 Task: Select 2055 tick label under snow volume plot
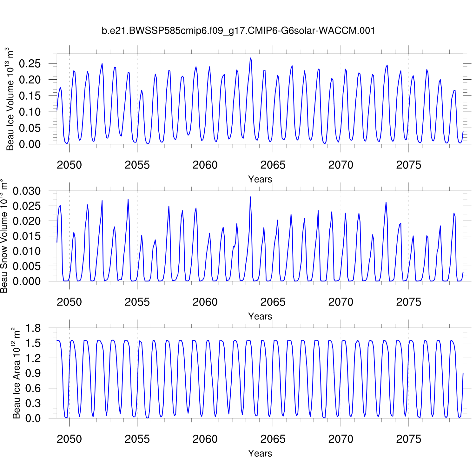[x=137, y=302]
